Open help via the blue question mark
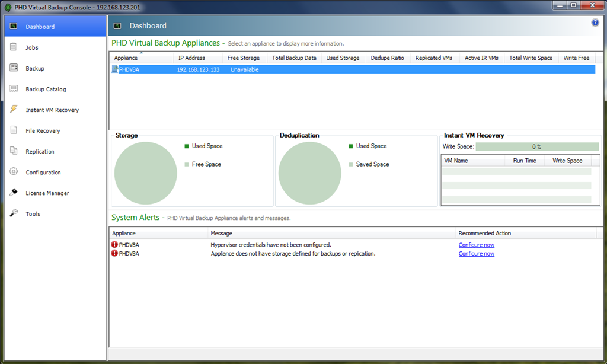The image size is (607, 364). tap(595, 23)
